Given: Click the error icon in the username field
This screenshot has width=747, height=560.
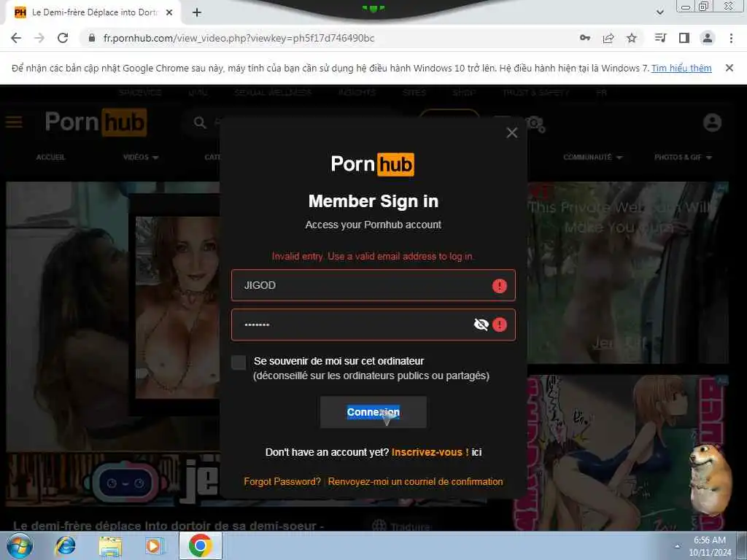Looking at the screenshot, I should click(499, 286).
